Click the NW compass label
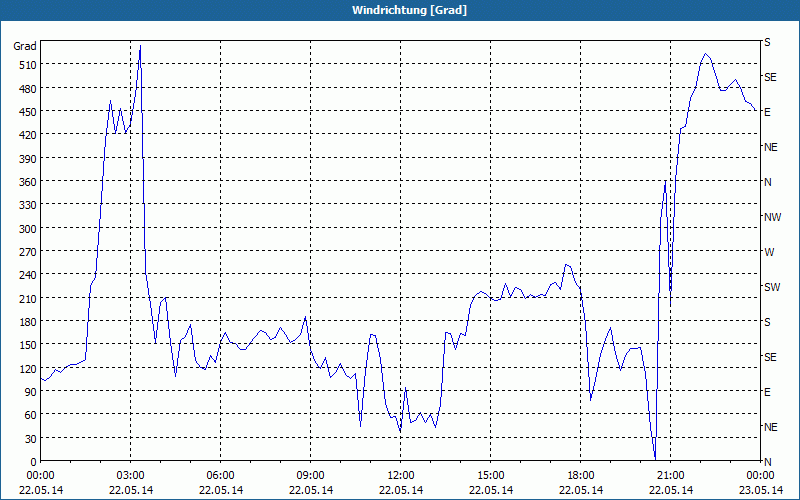 772,217
